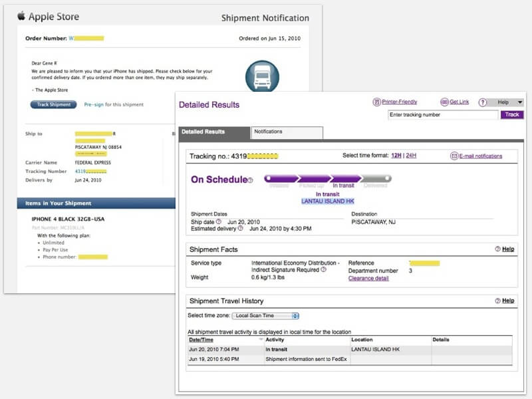This screenshot has width=532, height=399.
Task: Switch time format to 12H
Action: pyautogui.click(x=396, y=156)
